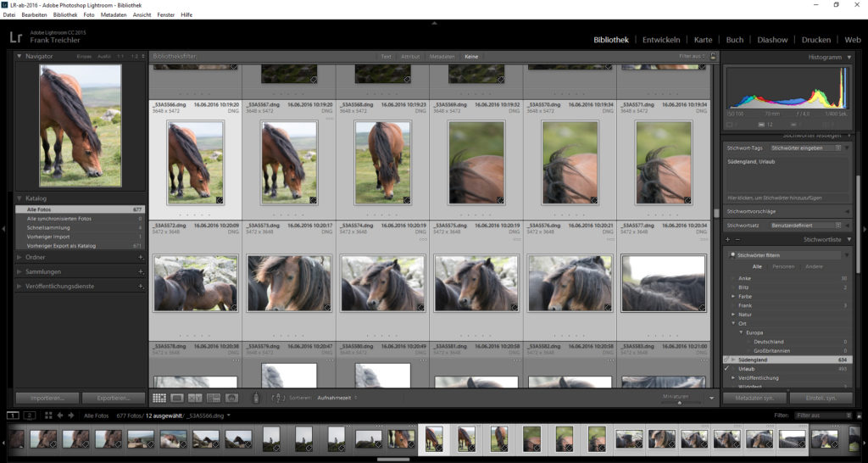Toggle the a-z sort direction icon
The height and width of the screenshot is (463, 868).
point(279,398)
